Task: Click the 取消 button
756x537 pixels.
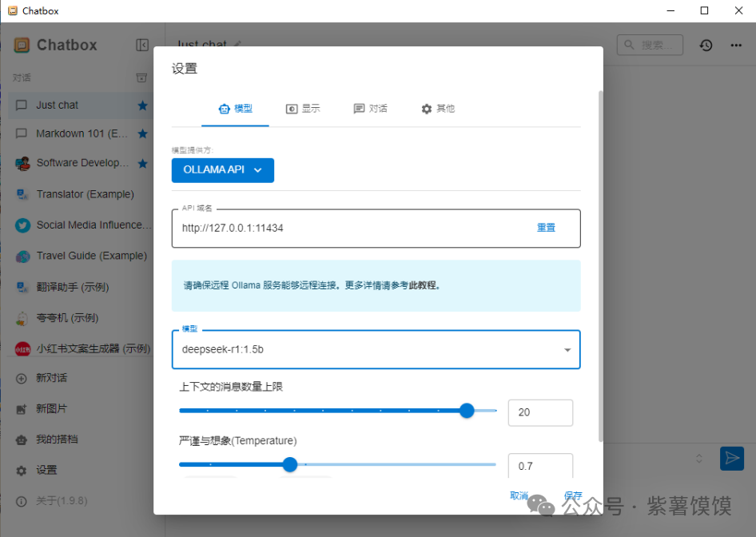Action: (x=519, y=495)
